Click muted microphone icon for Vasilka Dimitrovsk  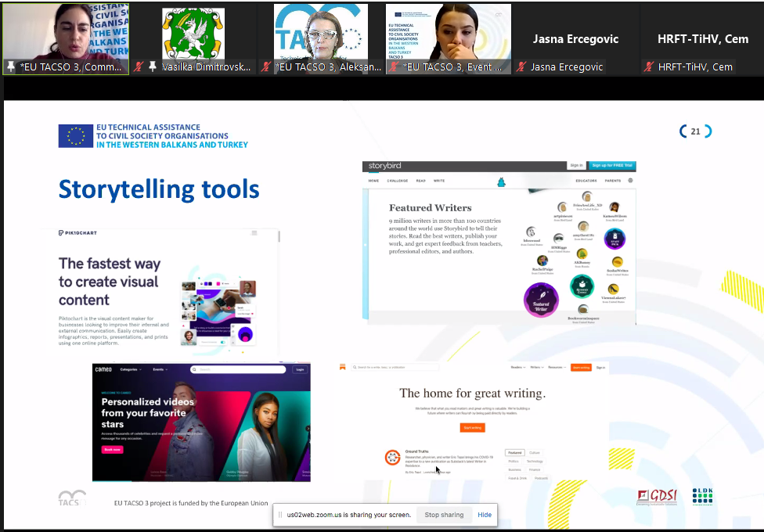click(x=139, y=66)
